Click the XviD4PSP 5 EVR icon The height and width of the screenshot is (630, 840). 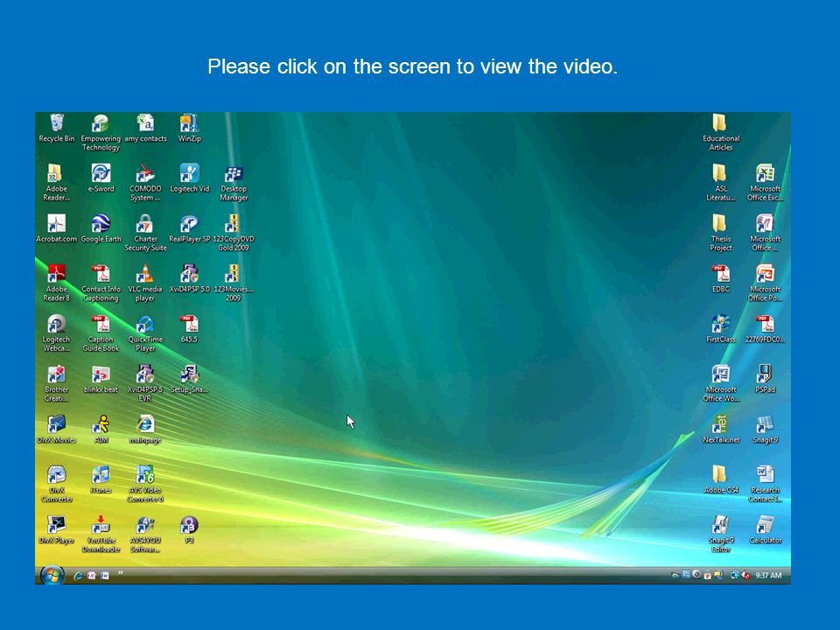(x=145, y=383)
